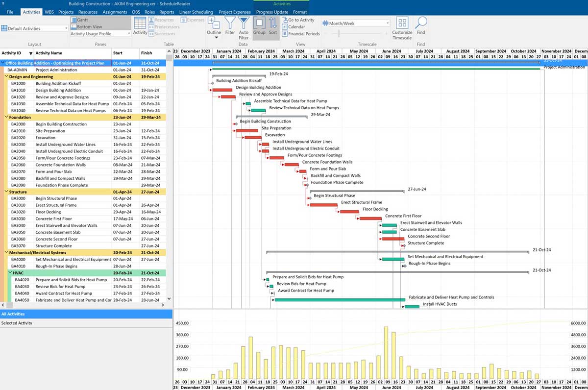Click the Site Preparation Gantt bar
The image size is (588, 390).
pos(247,131)
